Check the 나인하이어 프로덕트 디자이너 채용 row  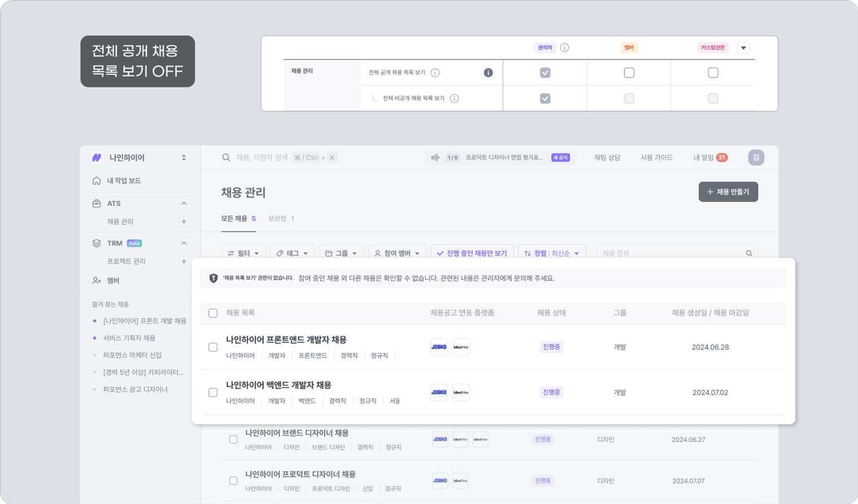[x=233, y=481]
